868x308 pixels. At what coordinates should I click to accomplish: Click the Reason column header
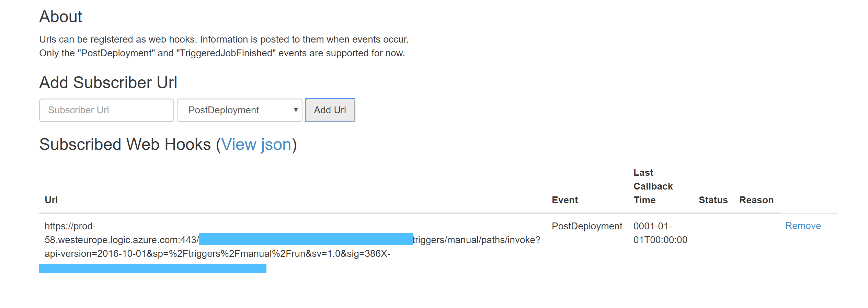[756, 200]
